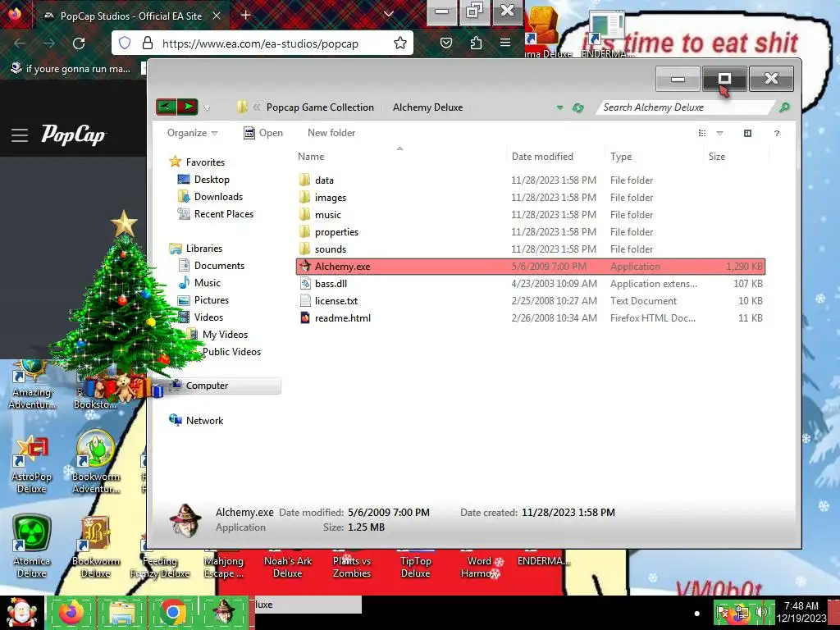Expand the address bar history dropdown
Image resolution: width=840 pixels, height=630 pixels.
pyautogui.click(x=559, y=107)
